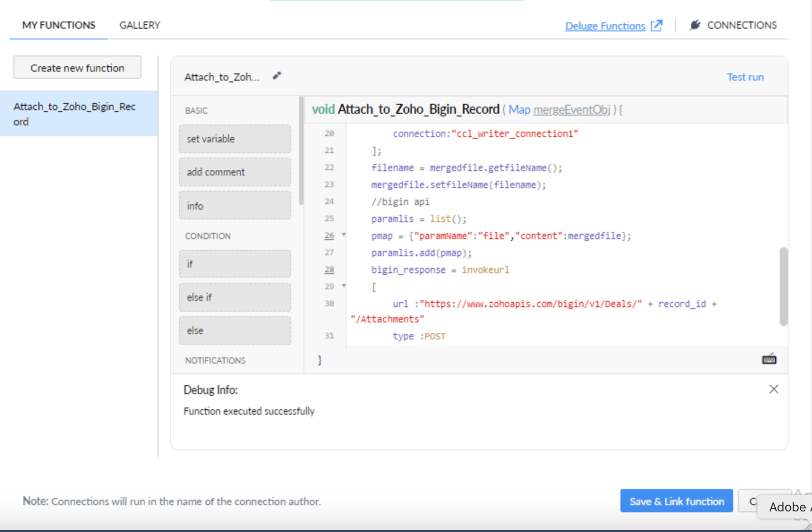Open Deluge Functions external link icon
812x532 pixels.
point(656,26)
